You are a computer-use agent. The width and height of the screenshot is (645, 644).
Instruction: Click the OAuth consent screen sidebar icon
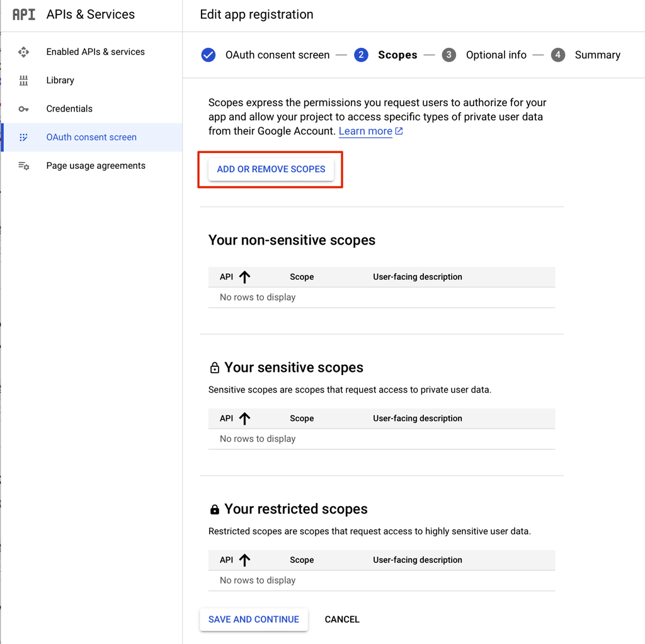(x=23, y=137)
